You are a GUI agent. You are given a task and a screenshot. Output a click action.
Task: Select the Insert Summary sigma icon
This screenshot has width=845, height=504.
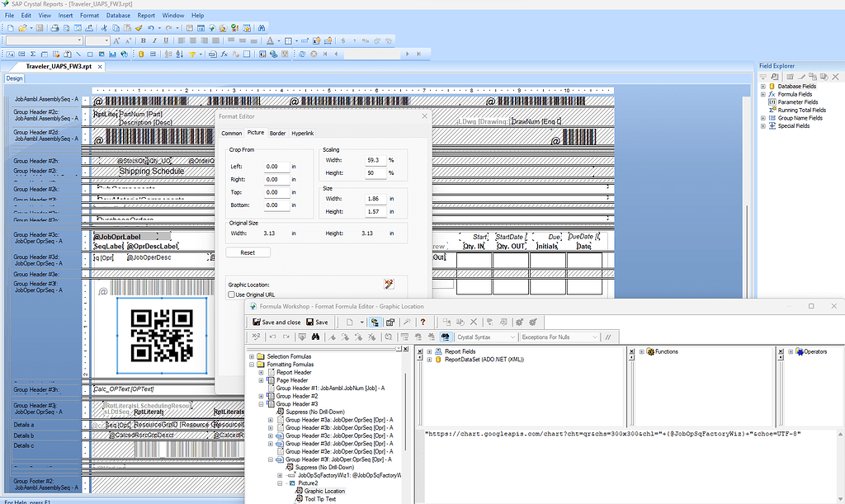coord(32,54)
